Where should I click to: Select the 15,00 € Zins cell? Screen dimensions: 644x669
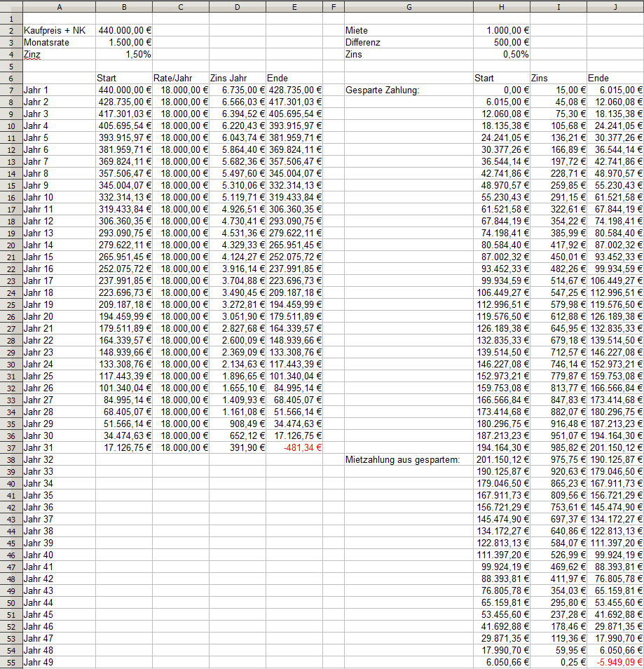coord(559,90)
